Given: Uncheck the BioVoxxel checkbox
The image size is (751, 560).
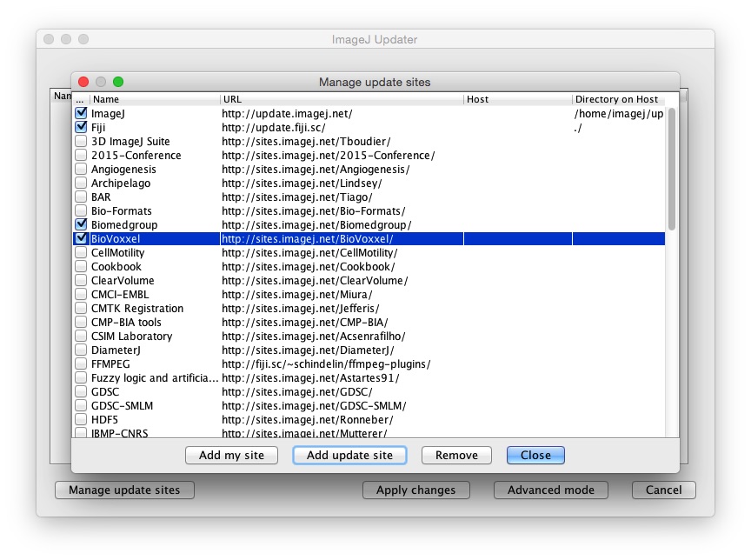Looking at the screenshot, I should [81, 238].
